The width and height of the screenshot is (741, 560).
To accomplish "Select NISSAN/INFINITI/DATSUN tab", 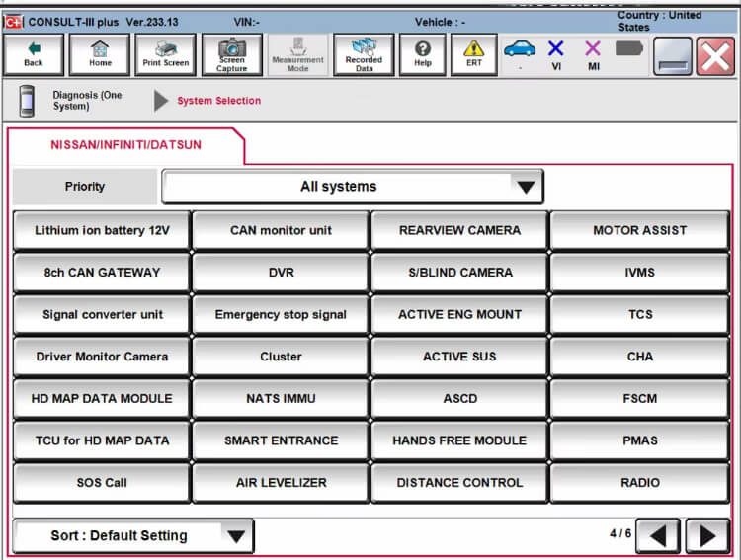I will click(125, 144).
